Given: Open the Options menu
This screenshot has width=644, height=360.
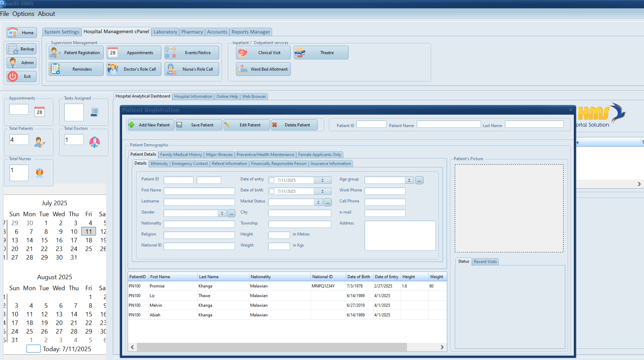Looking at the screenshot, I should point(23,14).
